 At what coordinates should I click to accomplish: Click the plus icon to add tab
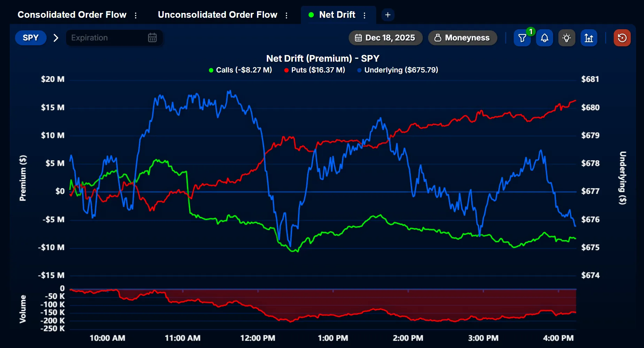[388, 15]
